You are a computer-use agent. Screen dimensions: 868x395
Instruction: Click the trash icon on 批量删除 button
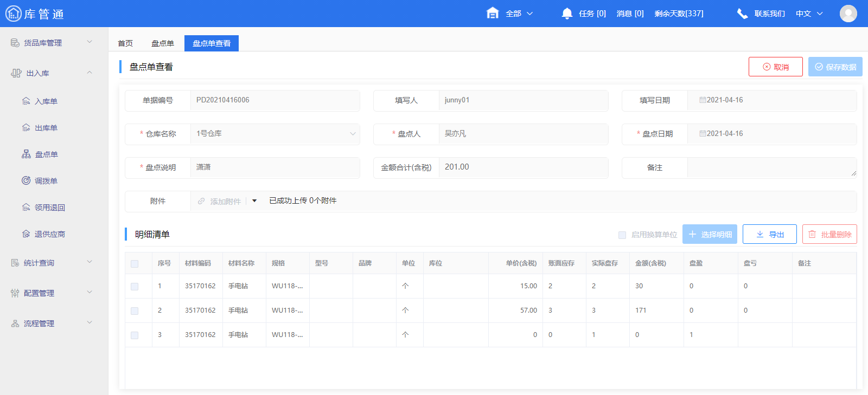point(812,235)
